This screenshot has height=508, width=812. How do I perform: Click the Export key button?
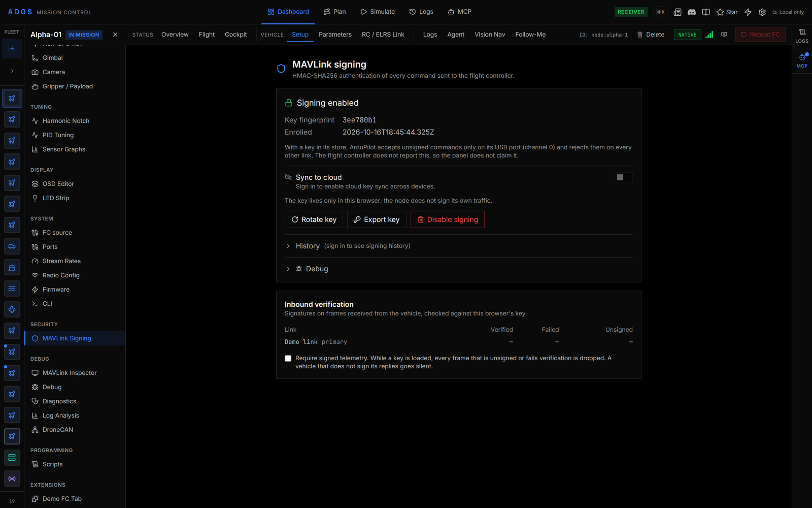377,219
